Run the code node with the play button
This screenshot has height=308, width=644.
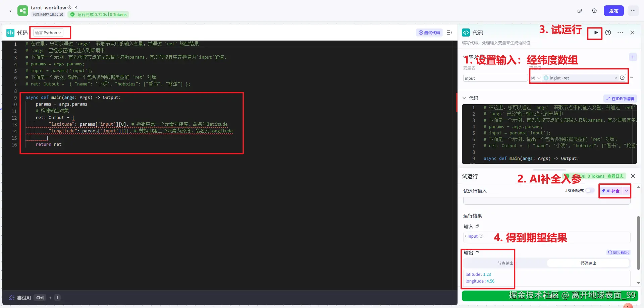tap(596, 33)
